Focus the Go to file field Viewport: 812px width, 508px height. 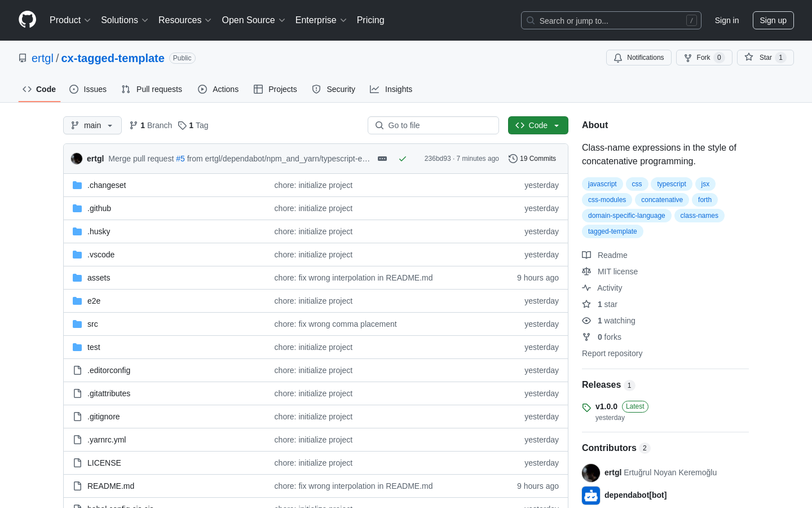click(x=433, y=125)
